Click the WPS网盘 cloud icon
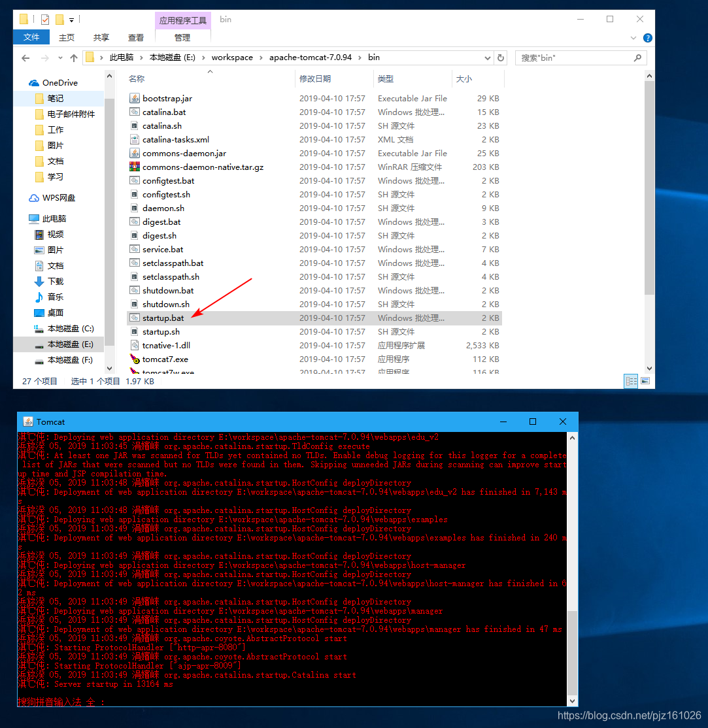 (34, 198)
